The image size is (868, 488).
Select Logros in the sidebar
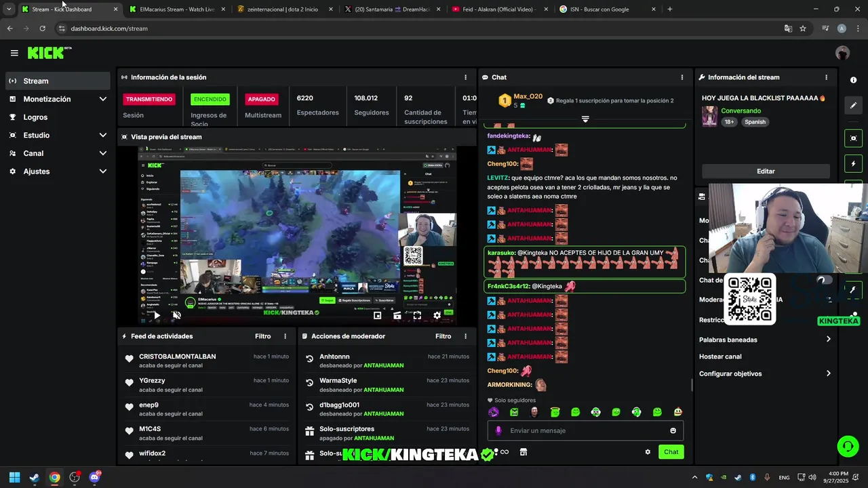pos(58,117)
